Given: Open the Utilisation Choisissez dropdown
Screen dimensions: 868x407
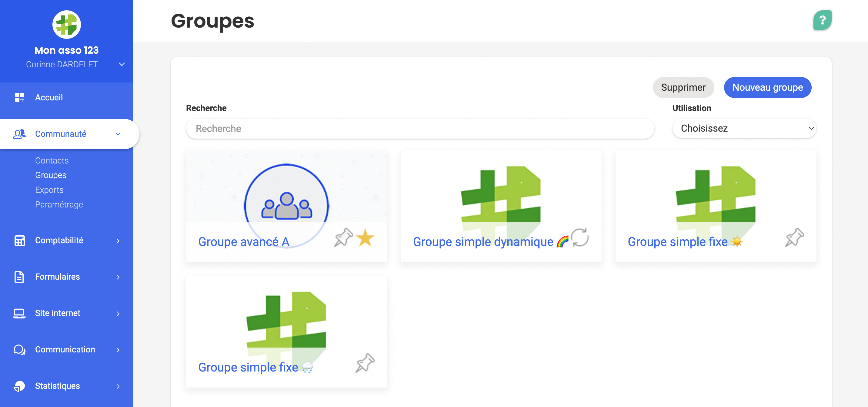Looking at the screenshot, I should (x=744, y=129).
